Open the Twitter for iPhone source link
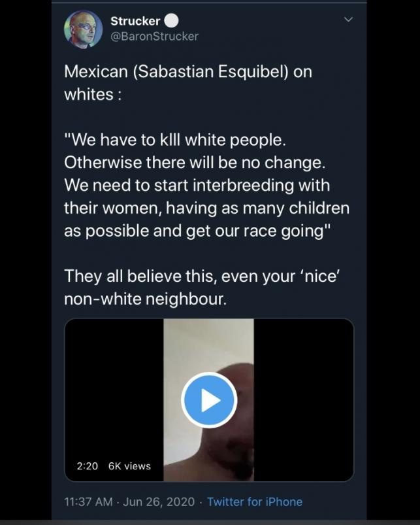This screenshot has height=525, width=420. point(255,501)
